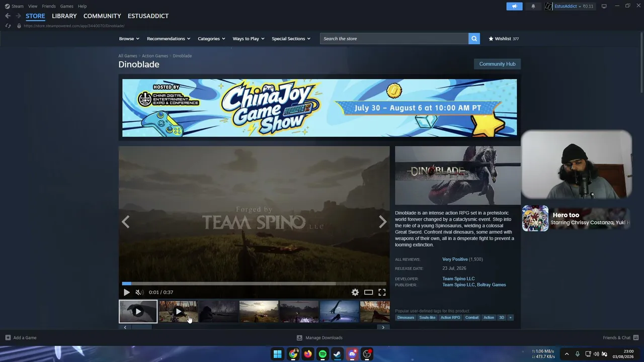Click the Very Positive reviews link
The height and width of the screenshot is (362, 644).
pos(455,259)
